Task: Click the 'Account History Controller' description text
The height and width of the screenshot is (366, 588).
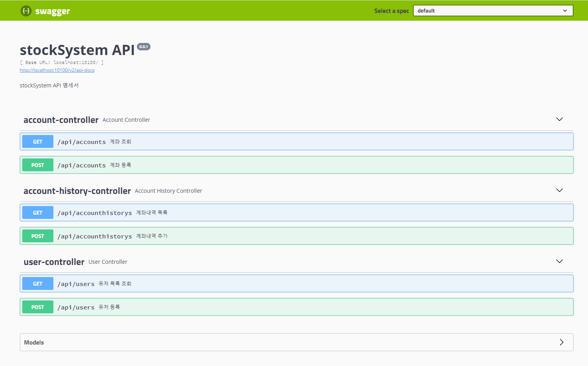Action: 168,191
